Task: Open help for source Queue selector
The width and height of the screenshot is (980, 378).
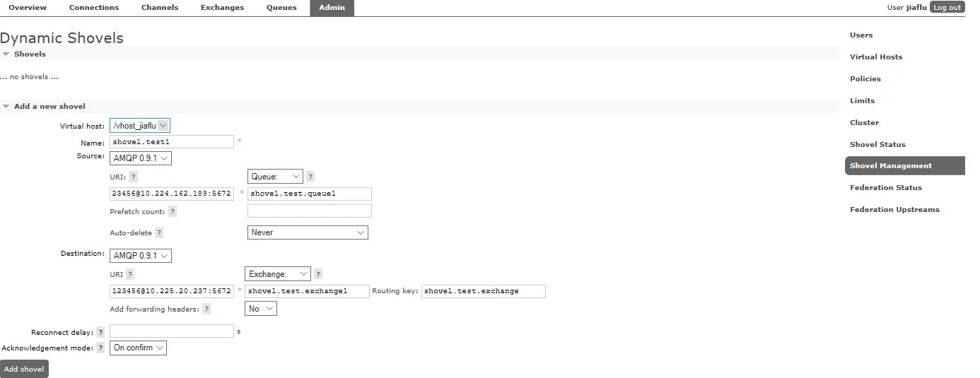Action: point(310,177)
